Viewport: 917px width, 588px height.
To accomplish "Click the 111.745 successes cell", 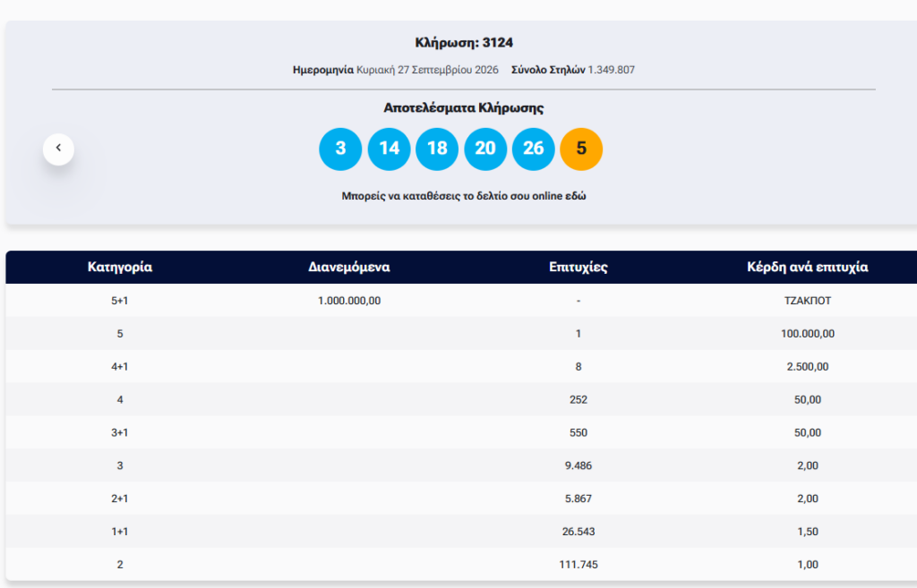I will coord(578,565).
